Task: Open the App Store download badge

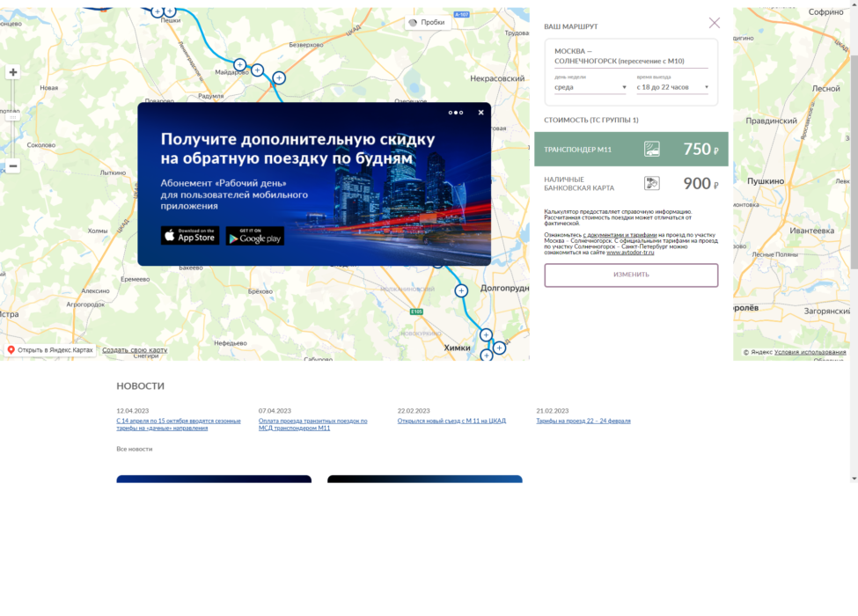Action: pyautogui.click(x=189, y=235)
